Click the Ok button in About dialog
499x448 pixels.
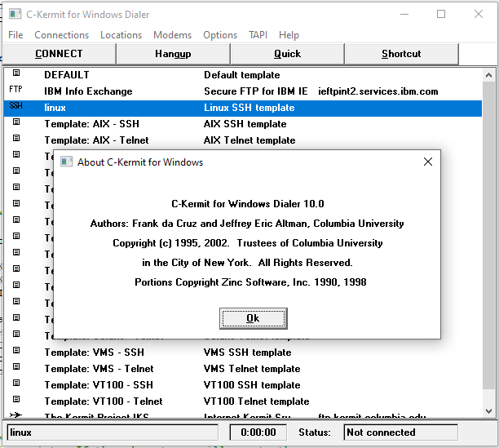[x=253, y=318]
